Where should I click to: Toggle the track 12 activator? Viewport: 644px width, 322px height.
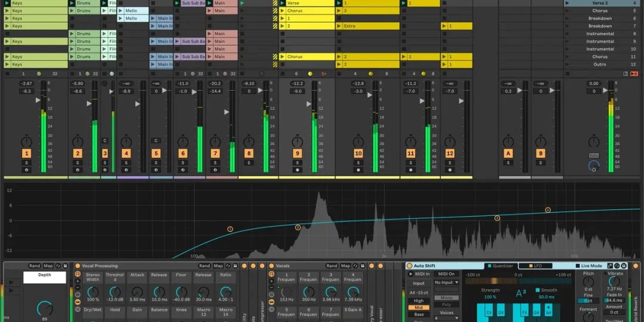coord(450,154)
